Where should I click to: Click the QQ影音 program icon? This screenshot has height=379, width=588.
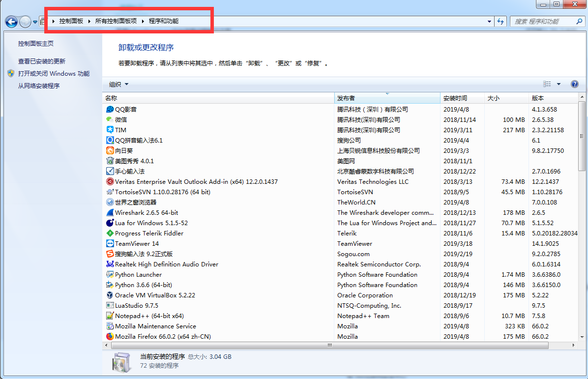tap(110, 109)
